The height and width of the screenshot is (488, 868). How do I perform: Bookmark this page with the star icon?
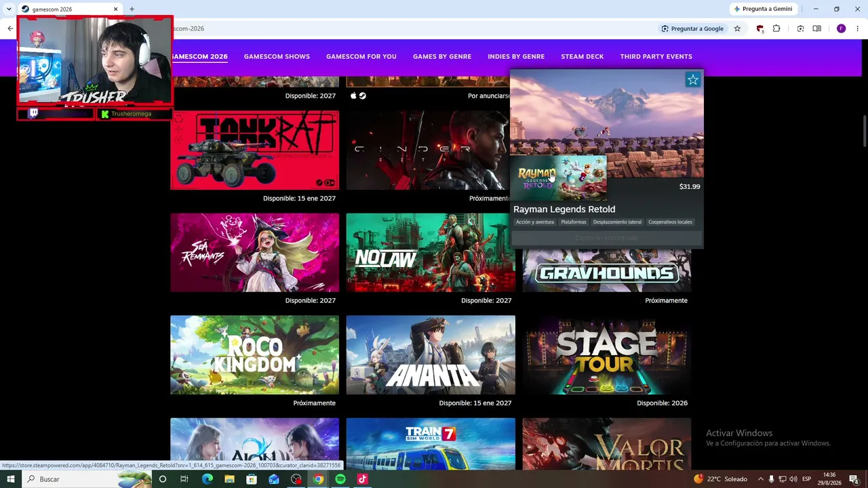(x=738, y=28)
